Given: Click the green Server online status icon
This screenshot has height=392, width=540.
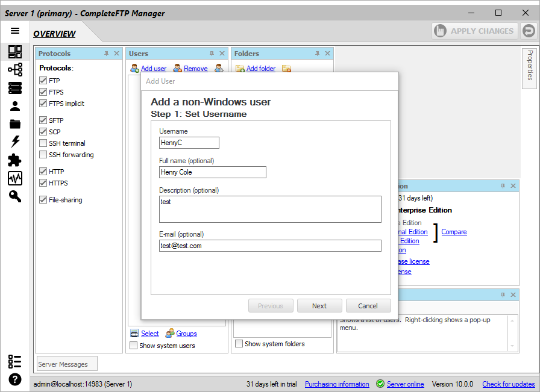Looking at the screenshot, I should coord(380,384).
